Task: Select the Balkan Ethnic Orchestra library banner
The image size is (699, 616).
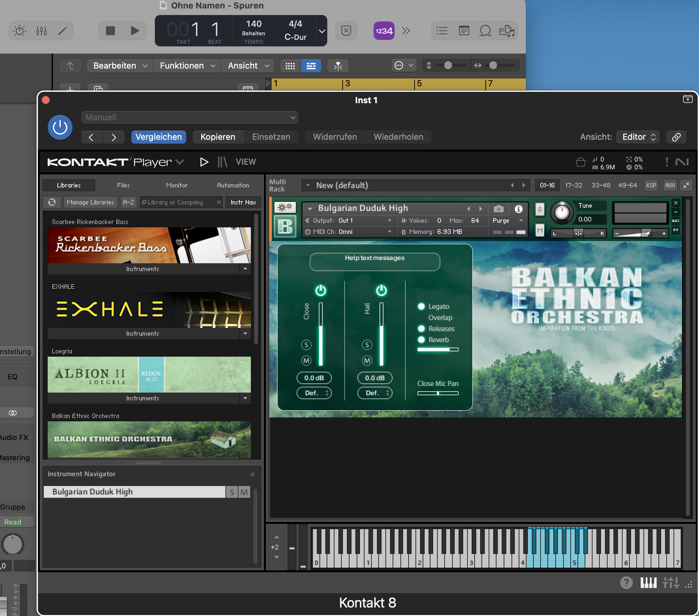Action: point(149,440)
